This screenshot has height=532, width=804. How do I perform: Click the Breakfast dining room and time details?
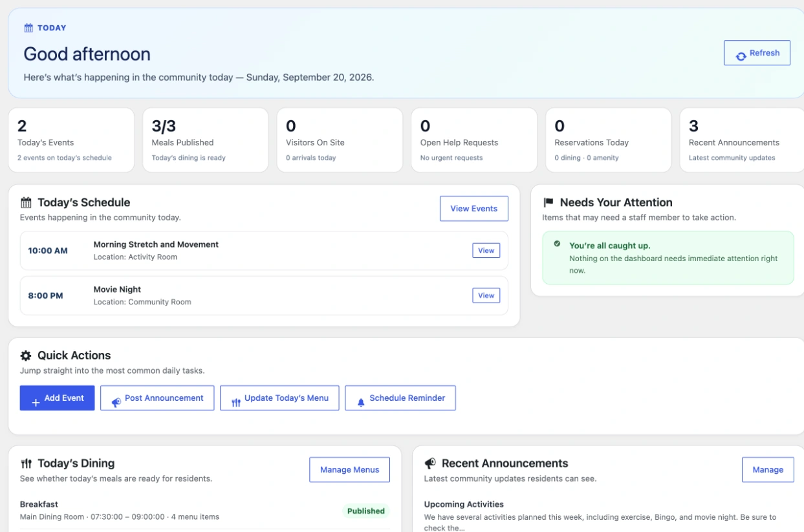click(x=120, y=517)
